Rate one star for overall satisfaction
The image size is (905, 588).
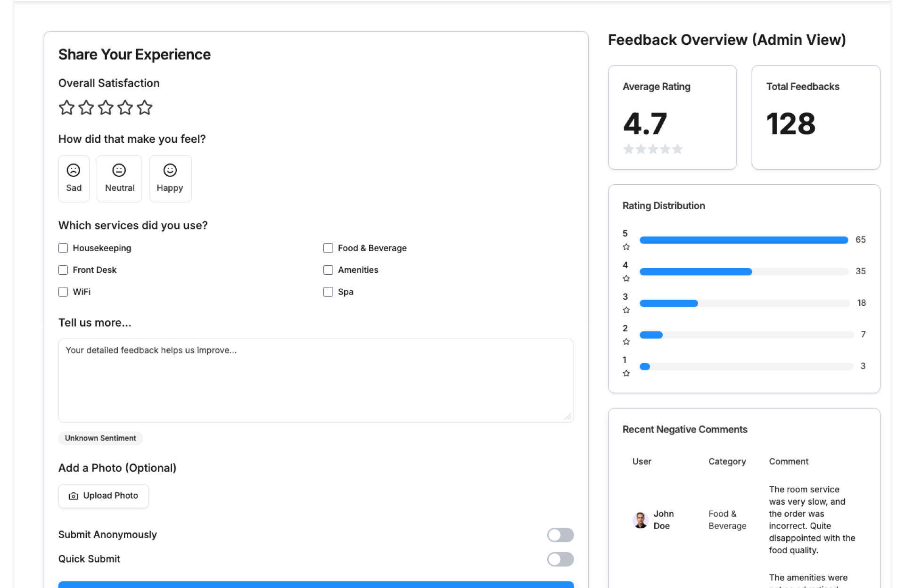coord(66,107)
